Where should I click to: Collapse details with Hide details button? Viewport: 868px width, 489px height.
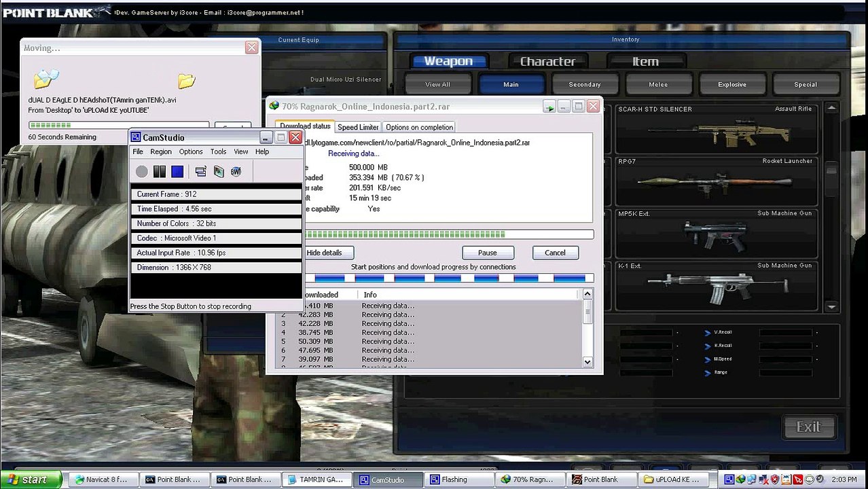[324, 253]
